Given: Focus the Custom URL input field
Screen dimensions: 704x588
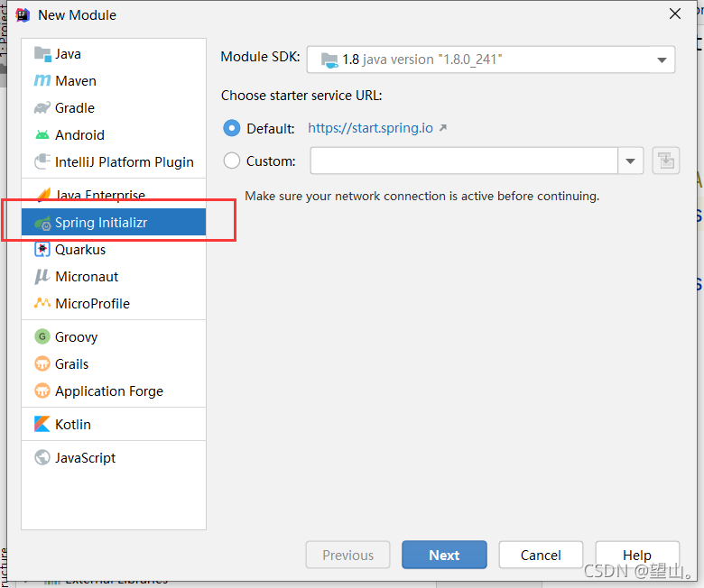Looking at the screenshot, I should (464, 161).
